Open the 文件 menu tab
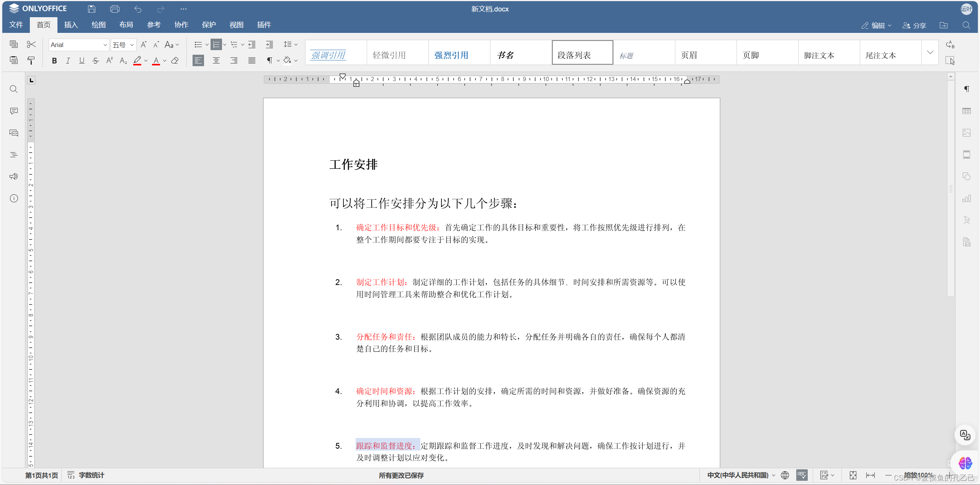The width and height of the screenshot is (980, 485). (16, 25)
